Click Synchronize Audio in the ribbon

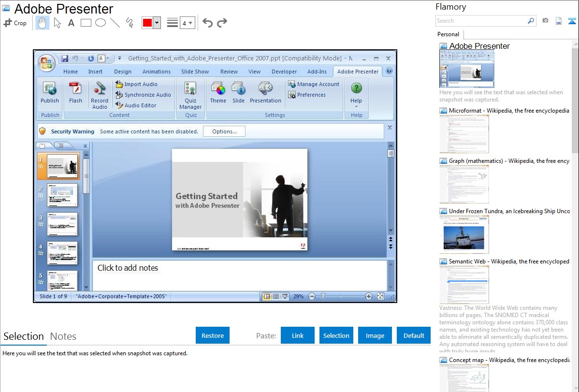click(143, 95)
